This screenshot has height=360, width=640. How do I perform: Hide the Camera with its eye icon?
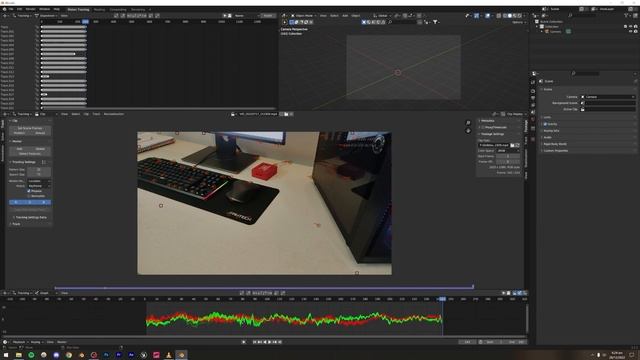click(x=631, y=31)
